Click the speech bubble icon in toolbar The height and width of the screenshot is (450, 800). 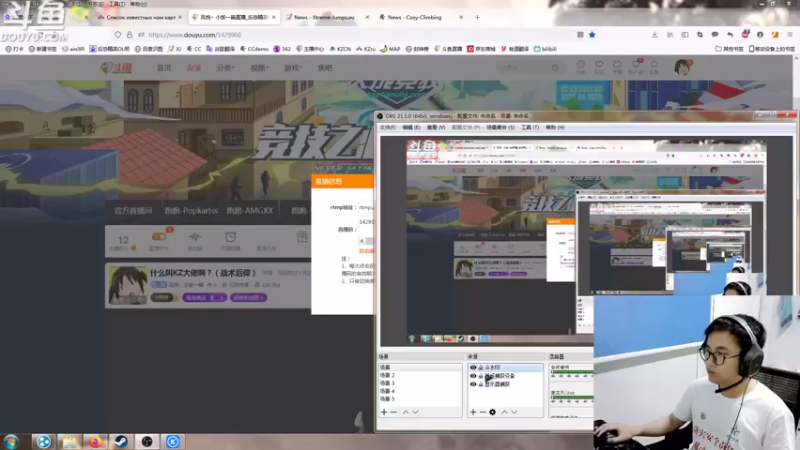tap(715, 35)
